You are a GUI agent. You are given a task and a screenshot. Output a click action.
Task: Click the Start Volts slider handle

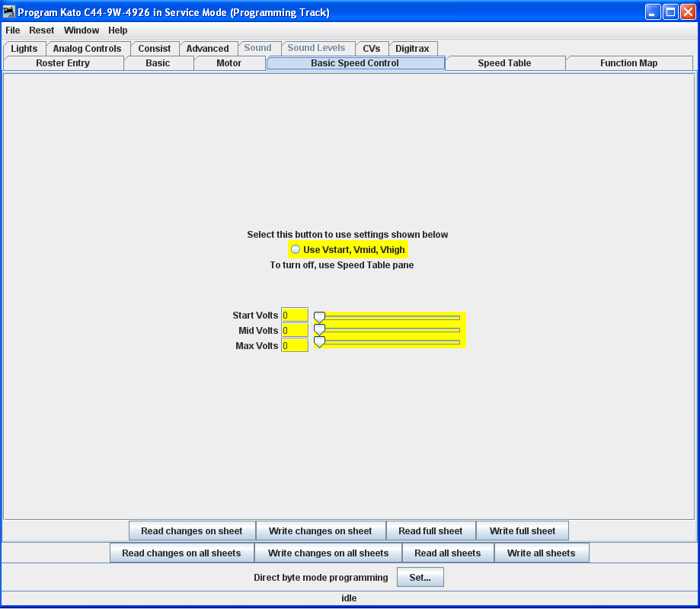click(320, 316)
